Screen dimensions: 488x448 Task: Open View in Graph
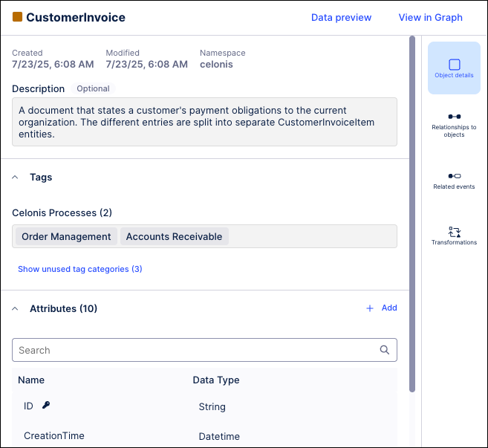430,17
